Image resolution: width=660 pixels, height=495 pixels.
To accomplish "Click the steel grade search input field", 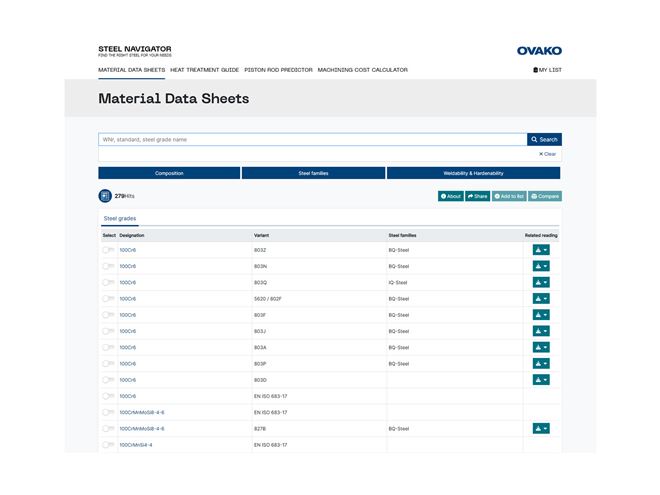I will pos(312,140).
